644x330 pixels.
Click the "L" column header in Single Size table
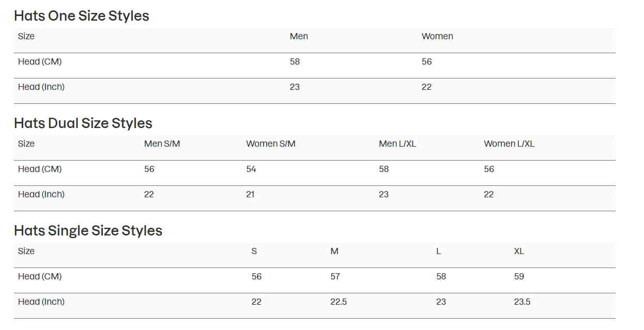[x=438, y=251]
